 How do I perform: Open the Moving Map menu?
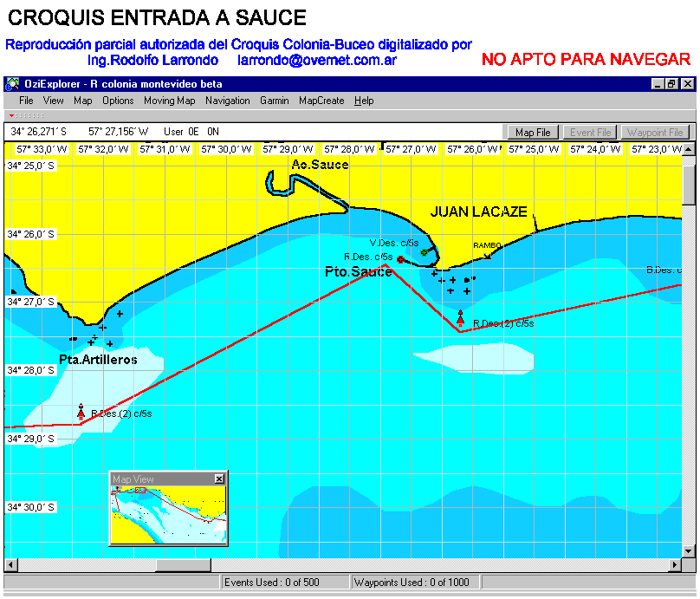[169, 101]
